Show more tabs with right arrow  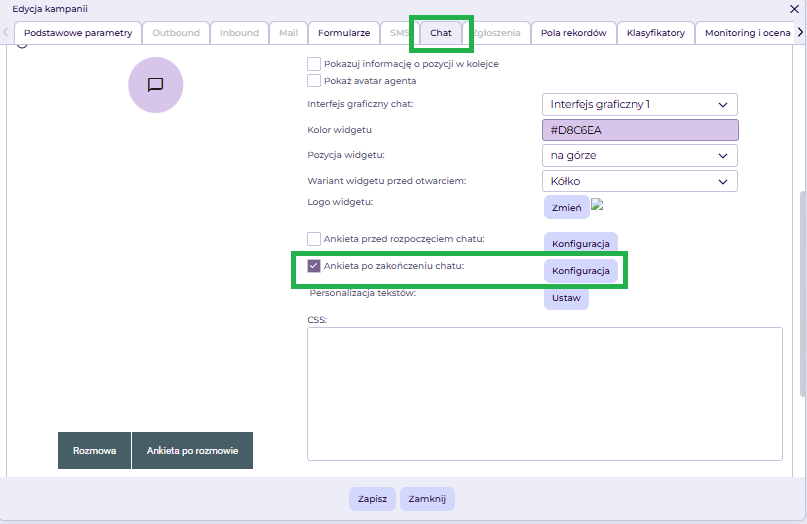click(800, 32)
